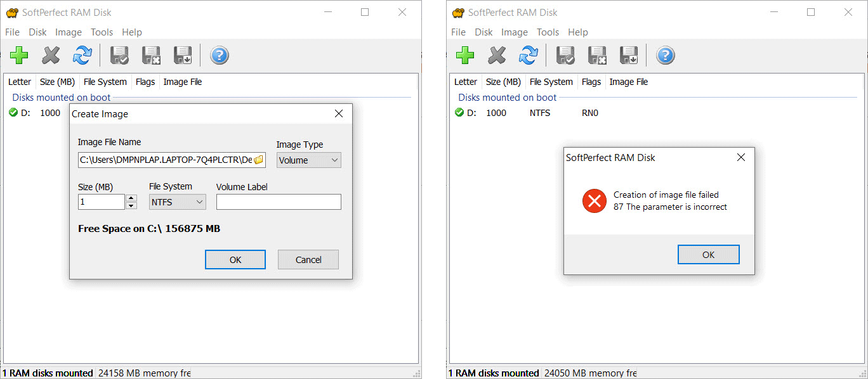Increase Size (MB) with up spinner arrow
The height and width of the screenshot is (379, 868).
131,198
